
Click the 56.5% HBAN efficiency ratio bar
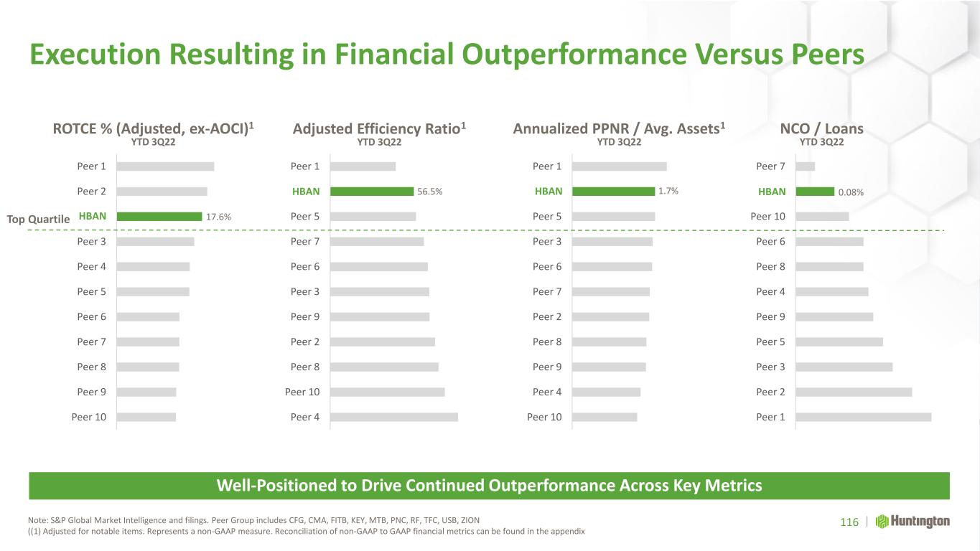coord(372,192)
